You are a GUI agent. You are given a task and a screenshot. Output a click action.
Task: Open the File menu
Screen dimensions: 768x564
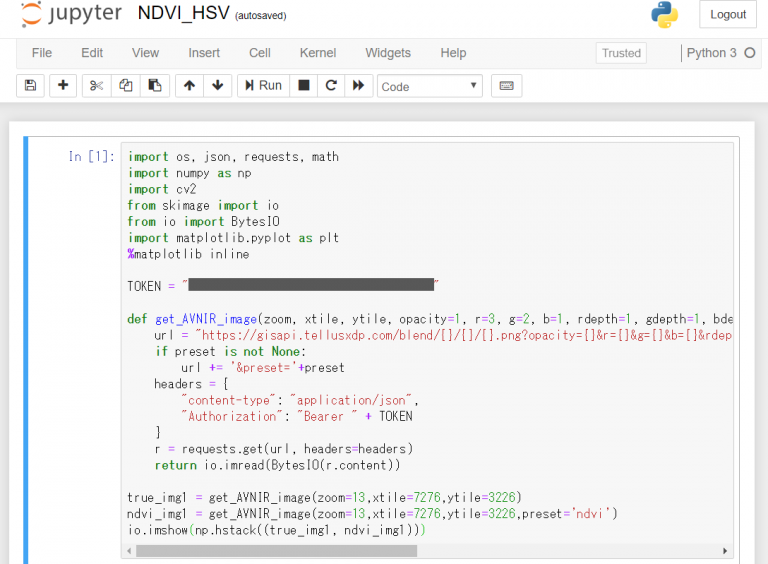[x=42, y=53]
